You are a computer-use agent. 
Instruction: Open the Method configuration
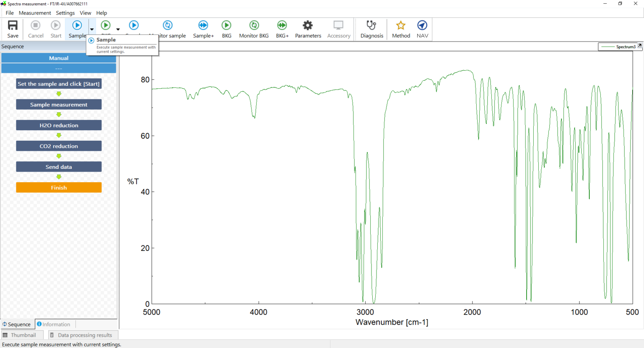tap(401, 25)
